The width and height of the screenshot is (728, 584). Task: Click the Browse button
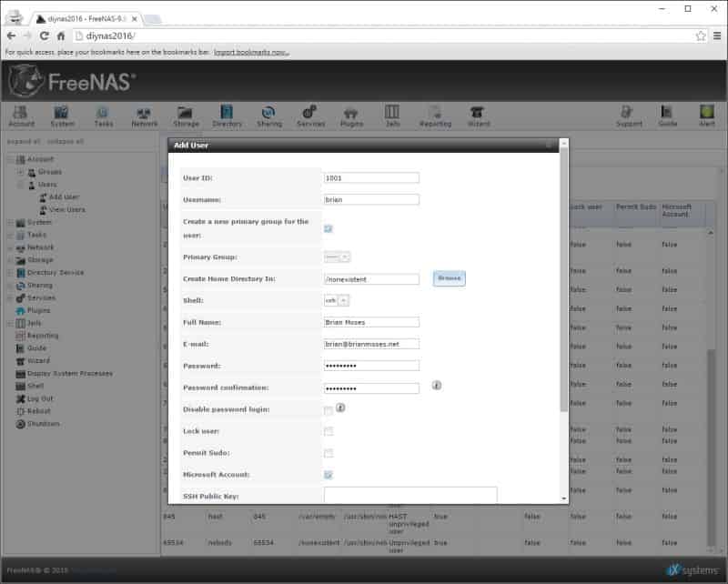point(449,278)
